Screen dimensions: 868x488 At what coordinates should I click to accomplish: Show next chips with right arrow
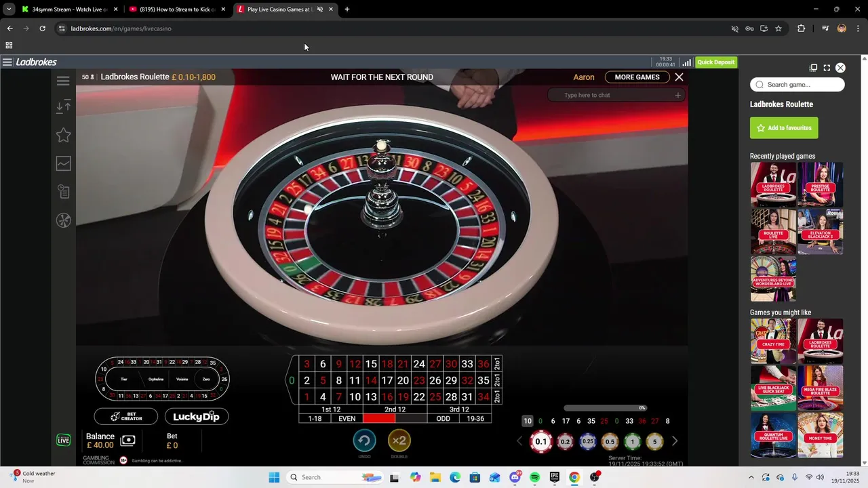(675, 441)
